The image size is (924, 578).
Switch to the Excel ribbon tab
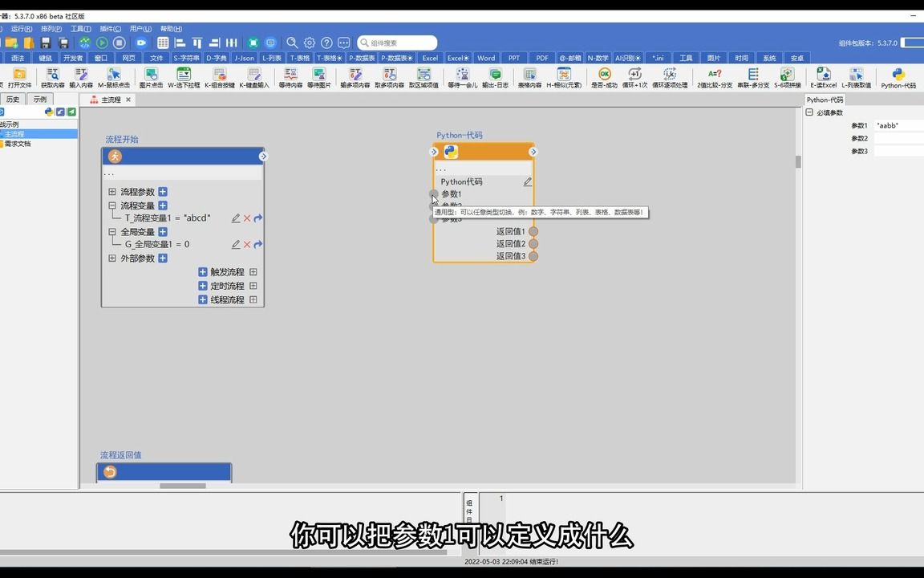coord(430,58)
